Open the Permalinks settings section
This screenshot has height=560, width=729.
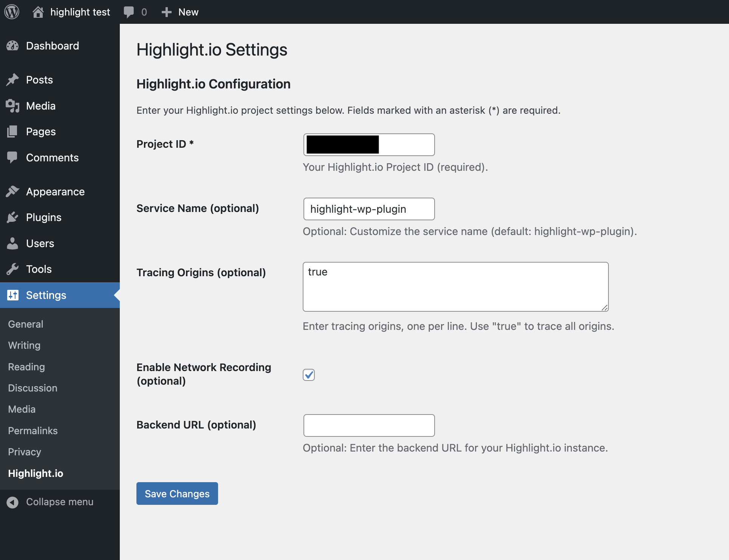coord(33,430)
